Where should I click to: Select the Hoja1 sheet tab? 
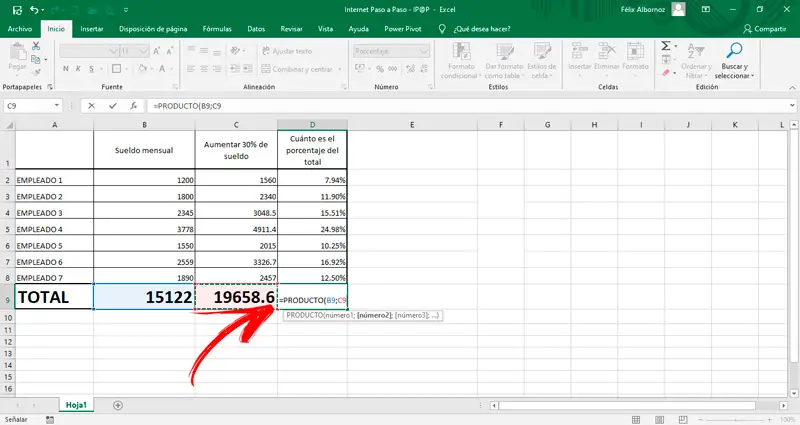point(75,405)
